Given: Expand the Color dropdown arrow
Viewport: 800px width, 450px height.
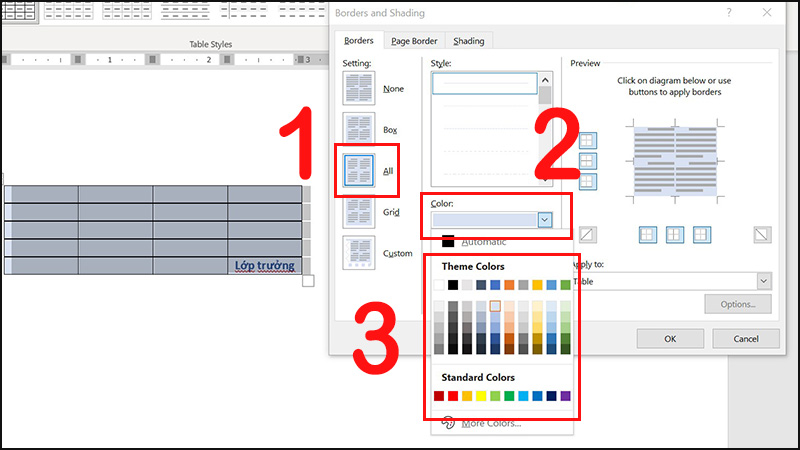Looking at the screenshot, I should 544,220.
